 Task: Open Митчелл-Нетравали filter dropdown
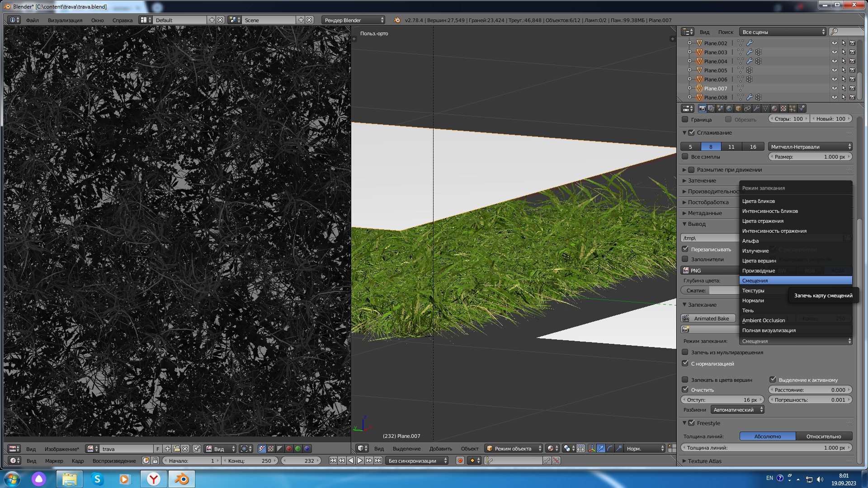coord(810,147)
